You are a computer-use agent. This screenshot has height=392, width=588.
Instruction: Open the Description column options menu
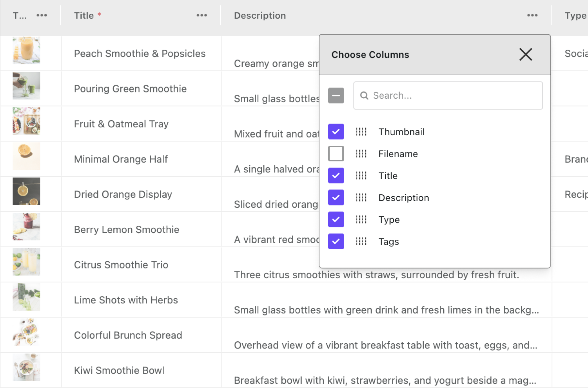tap(532, 15)
